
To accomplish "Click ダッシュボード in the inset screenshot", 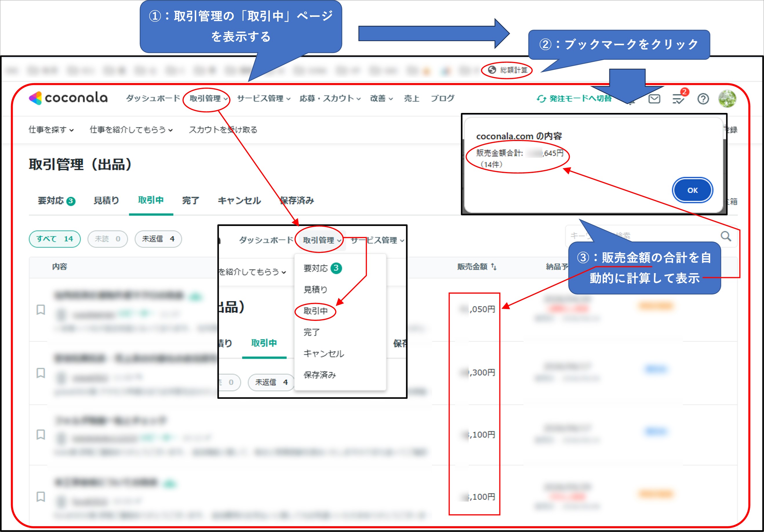I will click(x=266, y=240).
